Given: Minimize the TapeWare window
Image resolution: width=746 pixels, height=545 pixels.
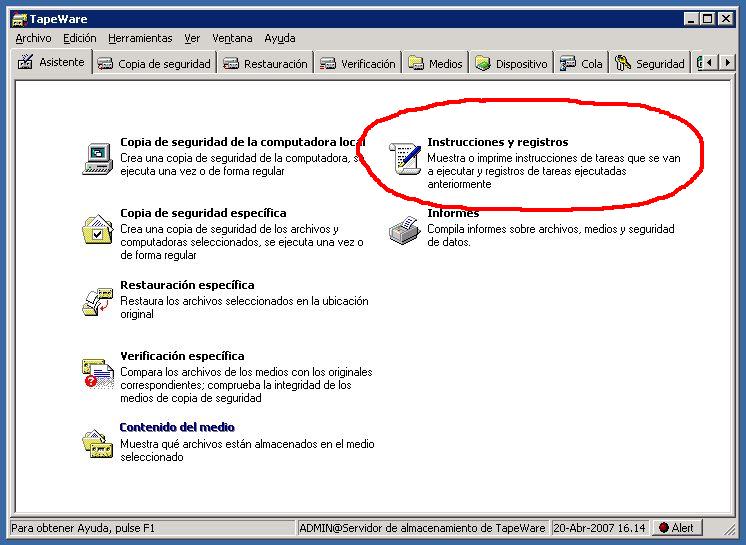Looking at the screenshot, I should (x=692, y=19).
